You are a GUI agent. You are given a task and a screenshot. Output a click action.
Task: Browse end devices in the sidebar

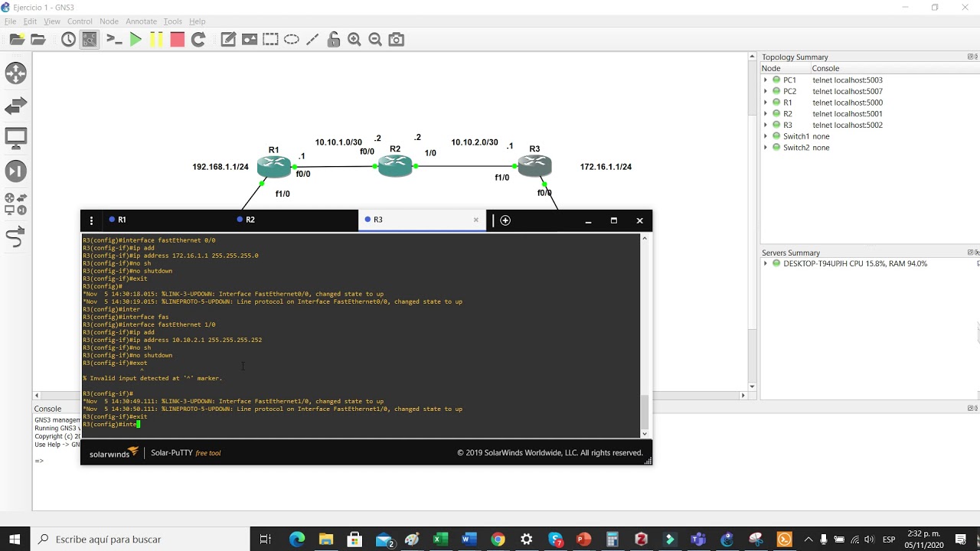click(16, 139)
